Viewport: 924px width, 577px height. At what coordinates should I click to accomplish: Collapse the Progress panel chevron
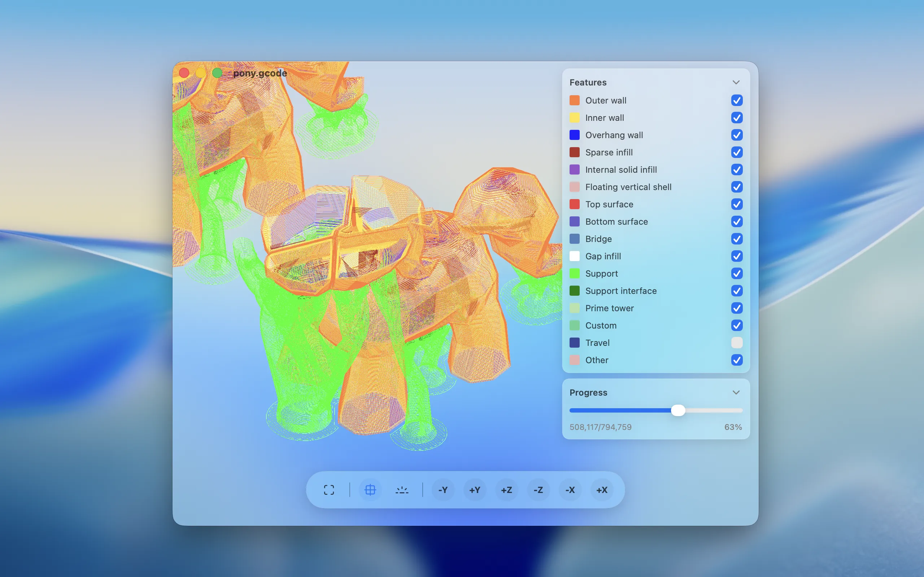(x=736, y=393)
